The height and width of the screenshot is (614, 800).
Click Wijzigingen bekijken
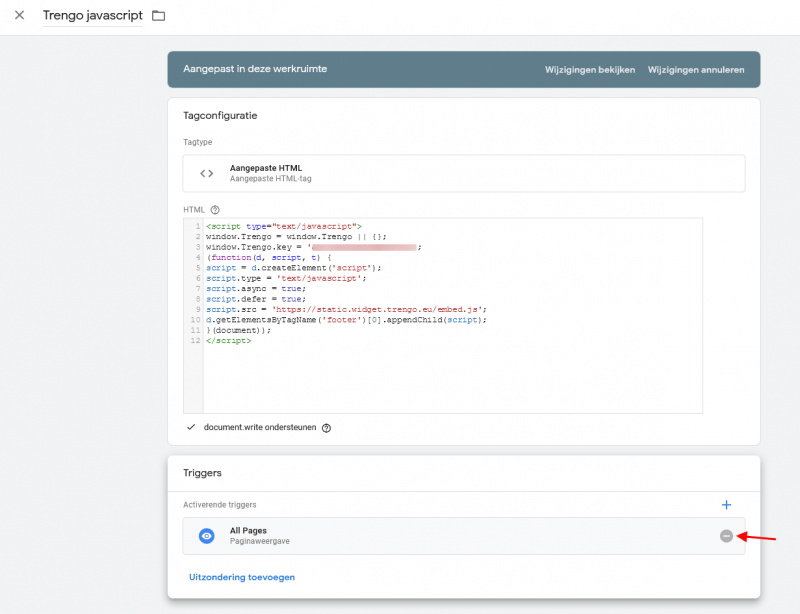tap(590, 70)
